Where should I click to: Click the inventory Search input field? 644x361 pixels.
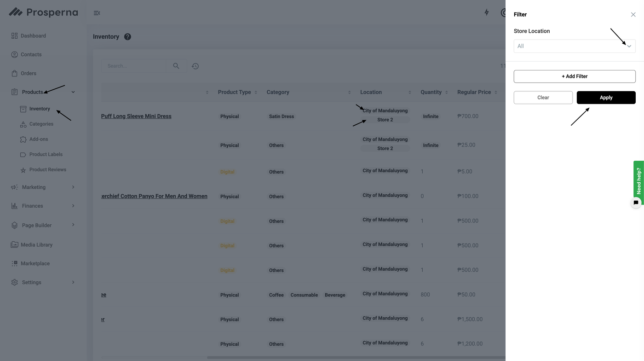tap(134, 66)
